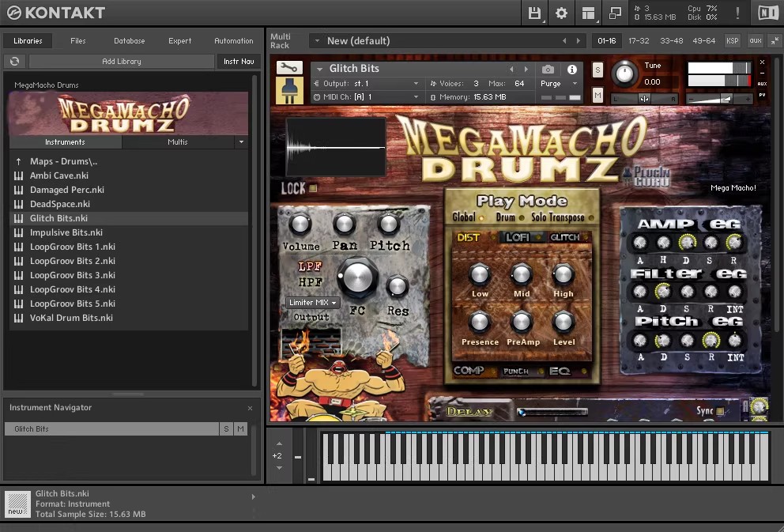The width and height of the screenshot is (784, 532).
Task: Mute the Glitch Bits instrument header
Action: [x=597, y=95]
